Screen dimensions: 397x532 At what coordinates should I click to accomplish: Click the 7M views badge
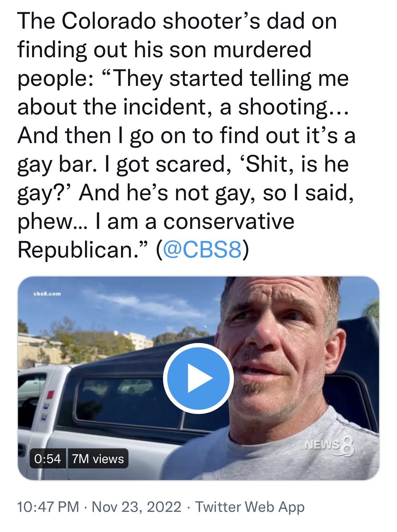tap(98, 459)
